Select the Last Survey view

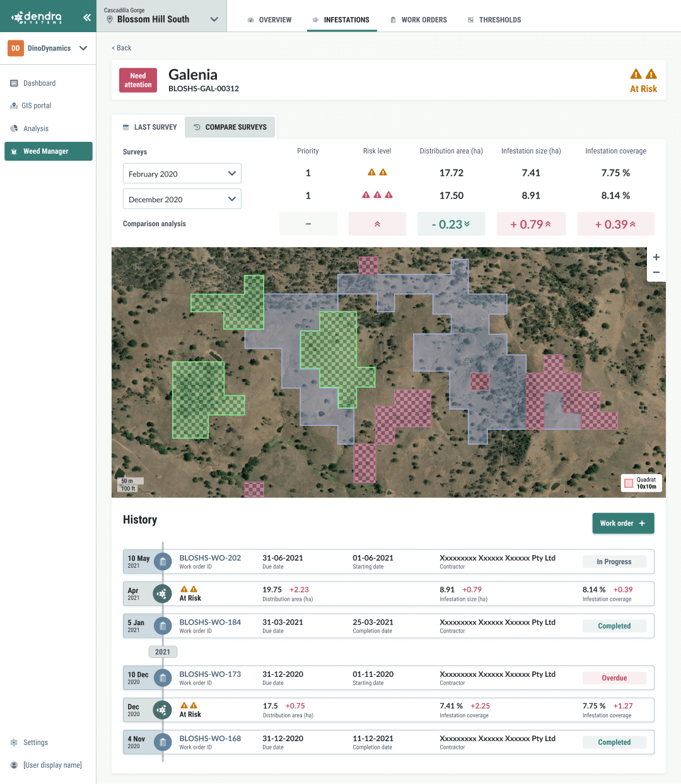pos(149,127)
